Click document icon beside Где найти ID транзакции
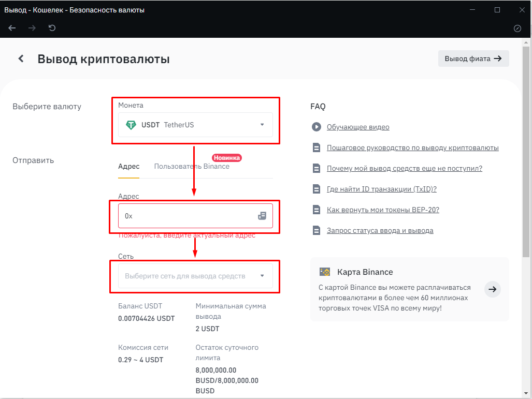532x399 pixels. tap(316, 189)
